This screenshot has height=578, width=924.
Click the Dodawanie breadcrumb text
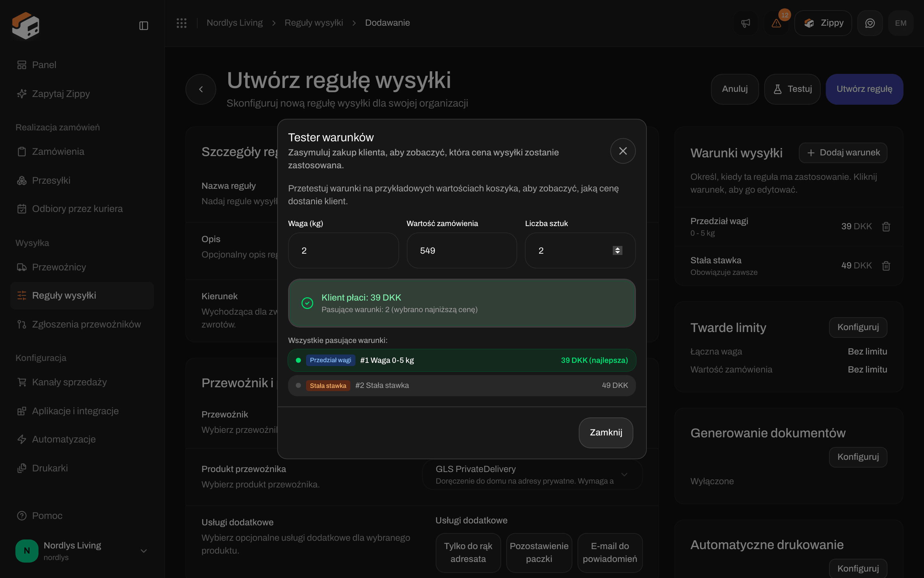(x=387, y=23)
